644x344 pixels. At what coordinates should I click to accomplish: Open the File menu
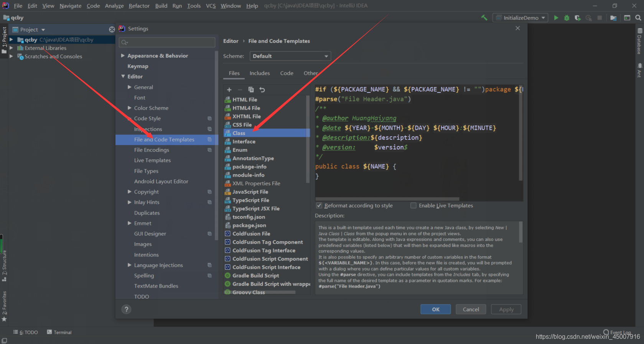point(18,6)
